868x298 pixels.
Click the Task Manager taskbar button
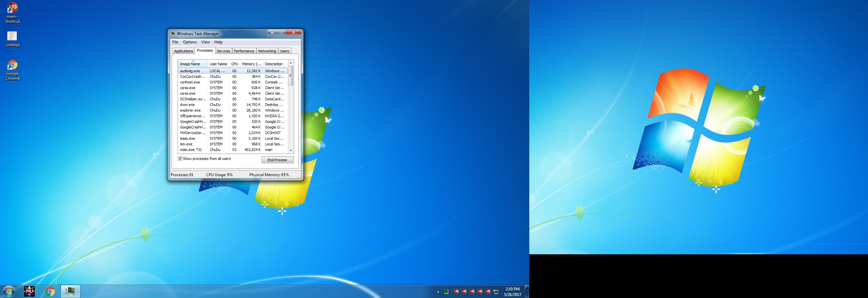pos(70,291)
